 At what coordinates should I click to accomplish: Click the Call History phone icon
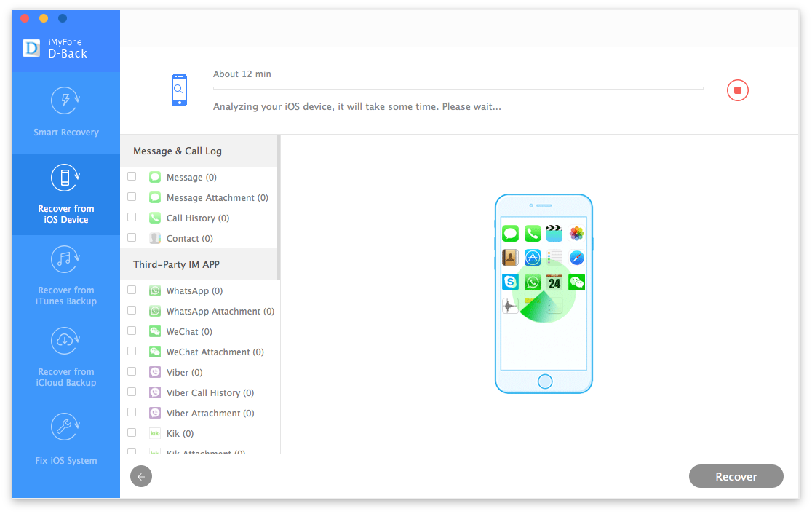click(155, 218)
